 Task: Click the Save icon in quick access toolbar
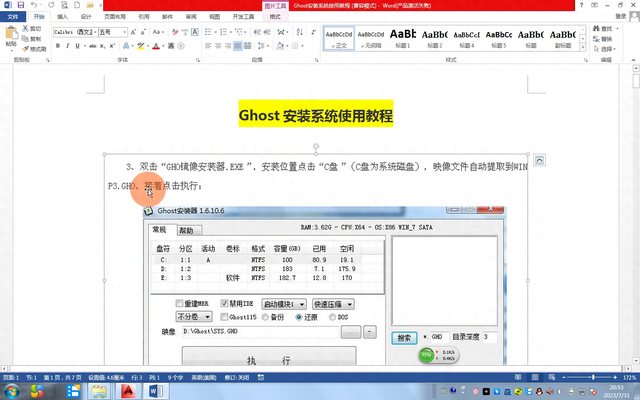point(20,5)
